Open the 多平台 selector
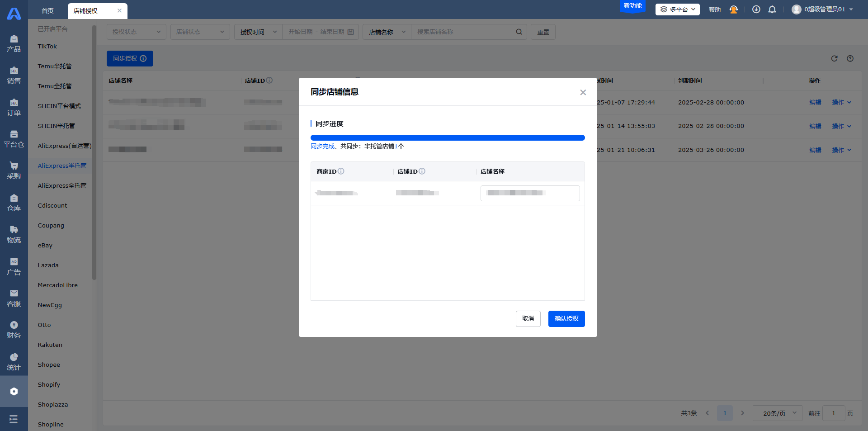 677,9
